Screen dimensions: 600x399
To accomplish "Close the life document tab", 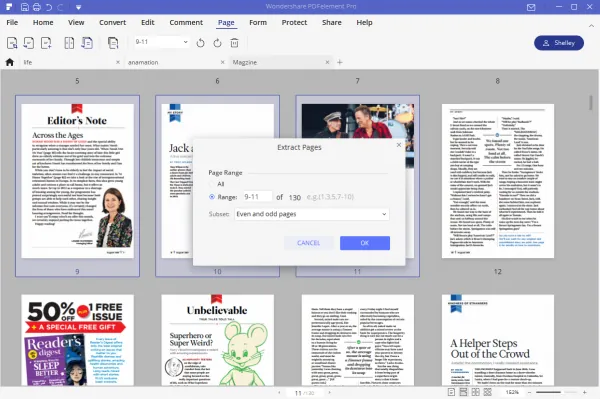I will click(118, 62).
